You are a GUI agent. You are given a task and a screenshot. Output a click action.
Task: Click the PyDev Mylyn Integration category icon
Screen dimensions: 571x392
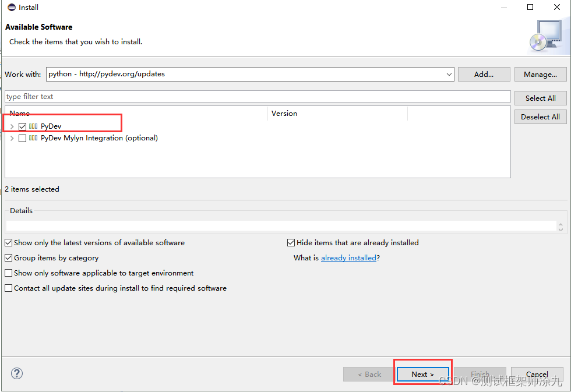33,138
